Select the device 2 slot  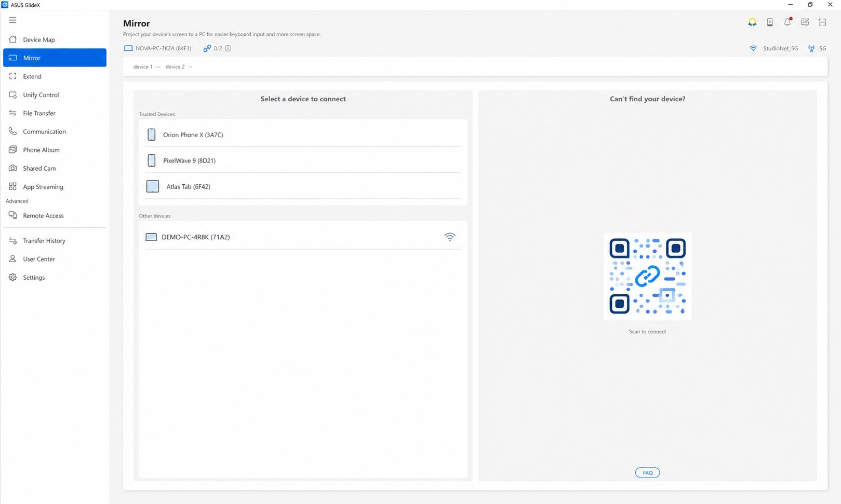(x=179, y=67)
